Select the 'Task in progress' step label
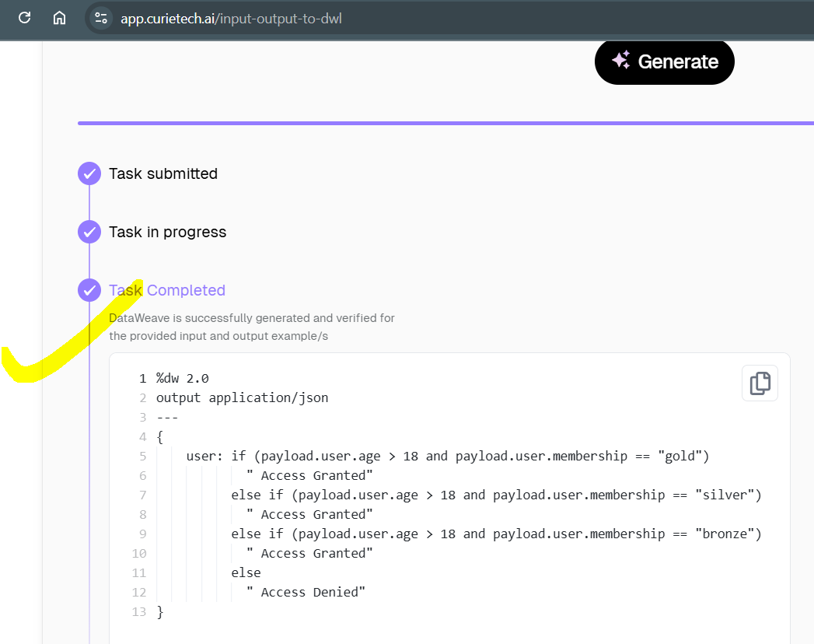The width and height of the screenshot is (814, 644). pyautogui.click(x=168, y=232)
